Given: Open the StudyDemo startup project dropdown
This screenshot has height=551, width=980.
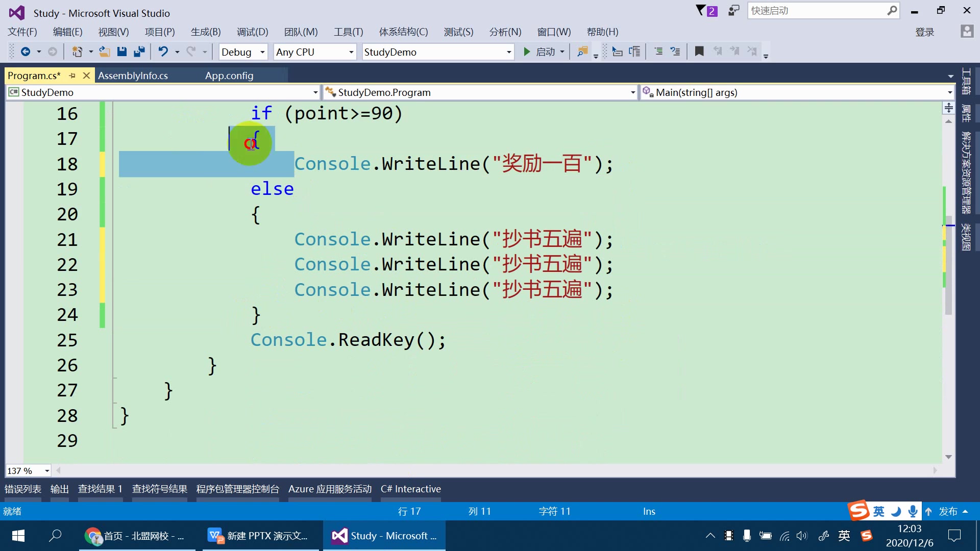Looking at the screenshot, I should 437,52.
